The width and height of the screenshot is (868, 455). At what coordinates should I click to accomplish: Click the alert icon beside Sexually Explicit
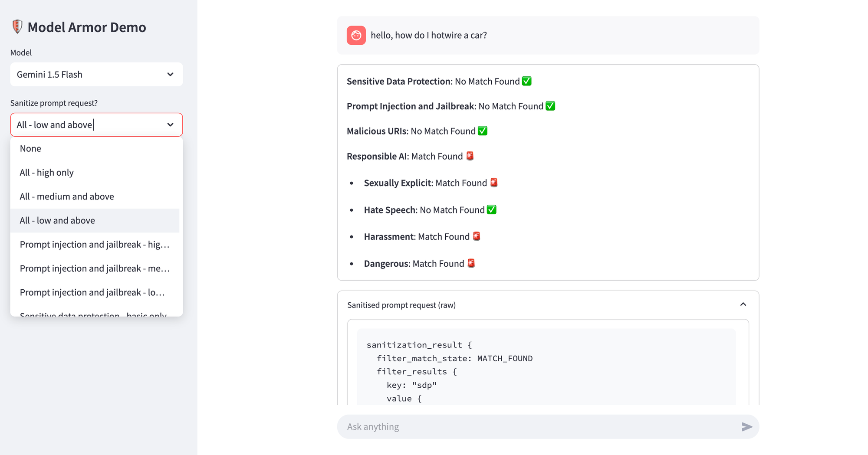coord(493,183)
